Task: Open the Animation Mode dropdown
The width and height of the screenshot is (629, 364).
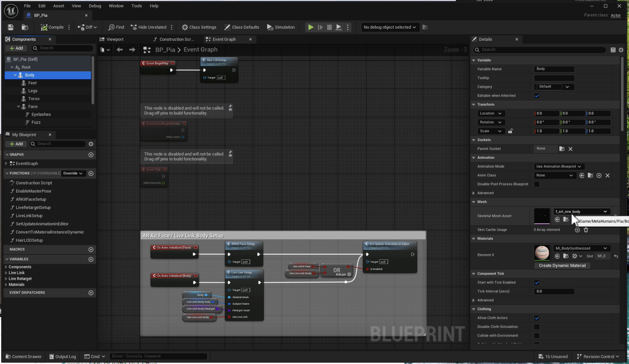Action: [x=559, y=166]
